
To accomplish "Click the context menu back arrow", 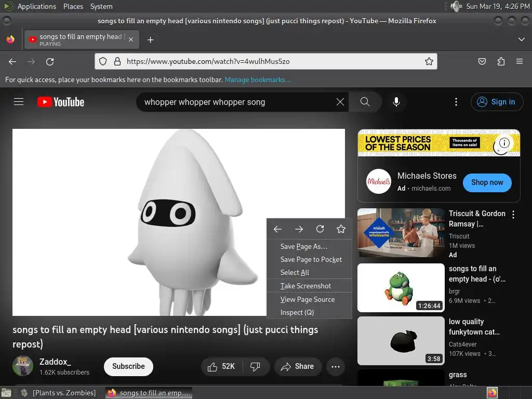I will point(277,229).
